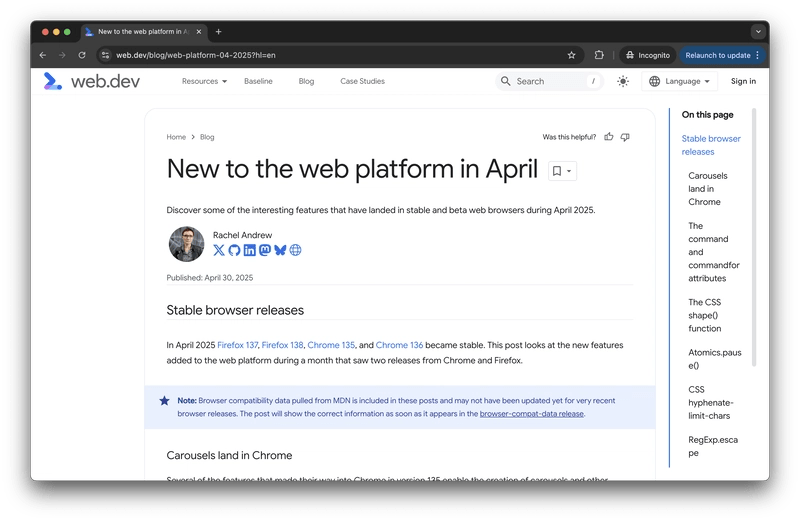Expand the tab search chevron in the tab bar
800x521 pixels.
pos(757,32)
